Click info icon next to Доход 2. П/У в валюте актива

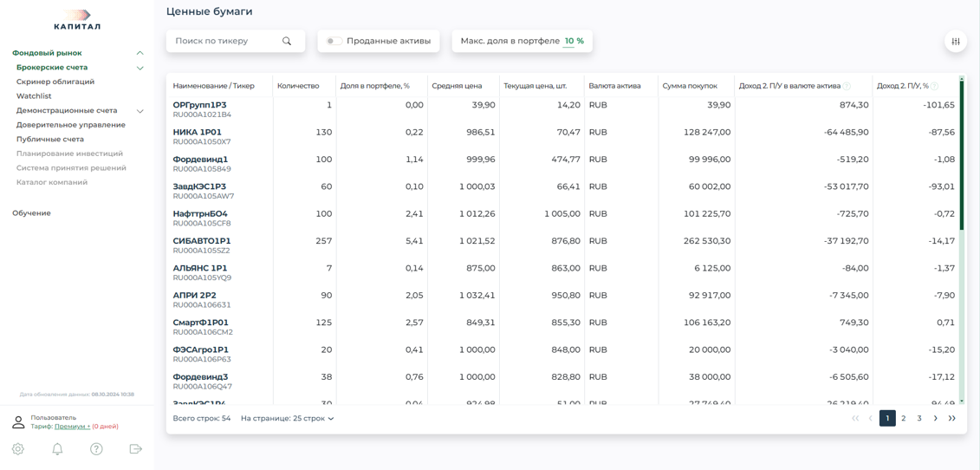pos(847,87)
